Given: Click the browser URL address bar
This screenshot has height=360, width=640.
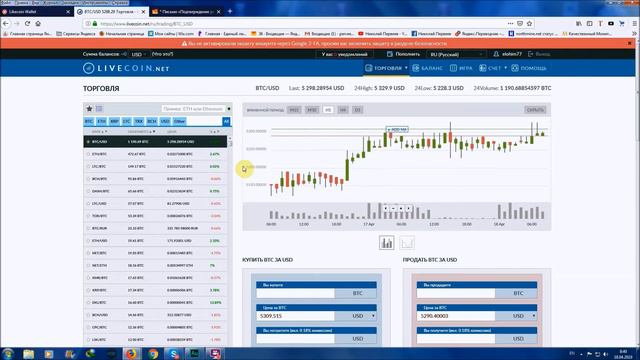Looking at the screenshot, I should click(x=294, y=24).
